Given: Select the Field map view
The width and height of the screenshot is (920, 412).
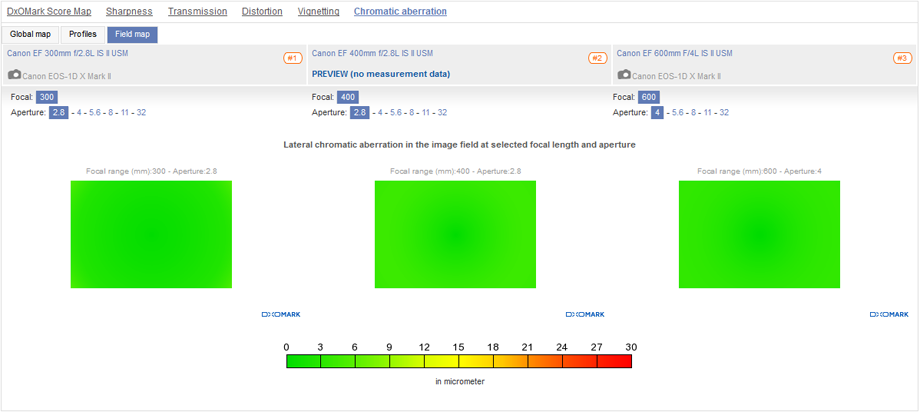Looking at the screenshot, I should click(x=132, y=35).
